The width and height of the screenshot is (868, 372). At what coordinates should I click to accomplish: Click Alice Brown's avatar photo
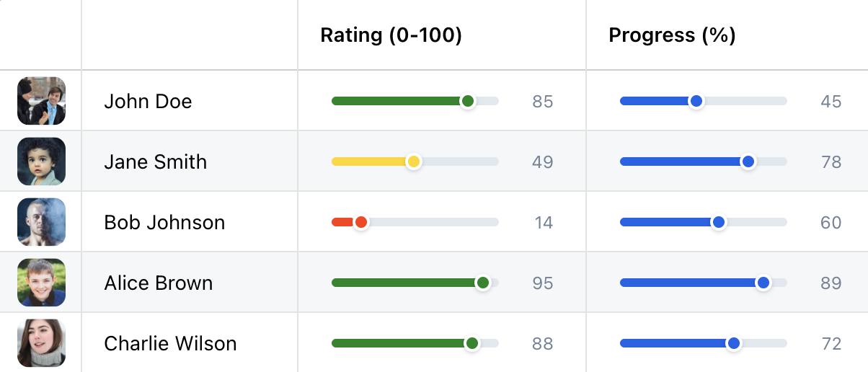41,283
